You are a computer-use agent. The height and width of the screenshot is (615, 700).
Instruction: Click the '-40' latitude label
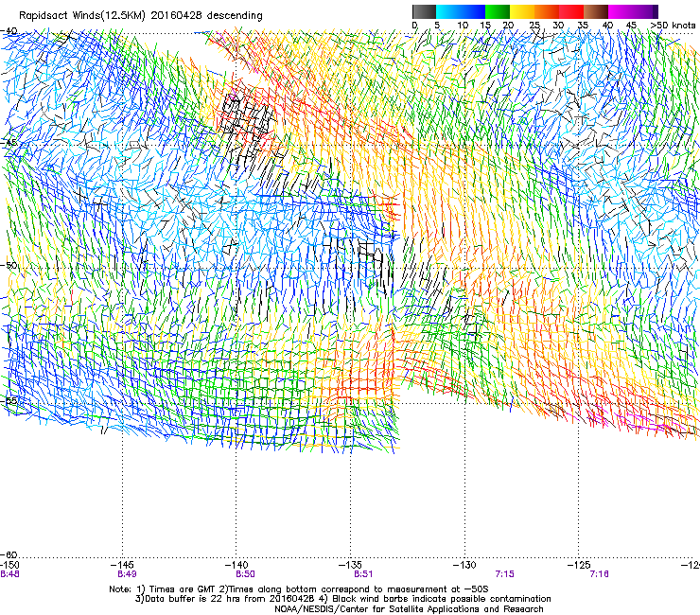click(x=9, y=31)
